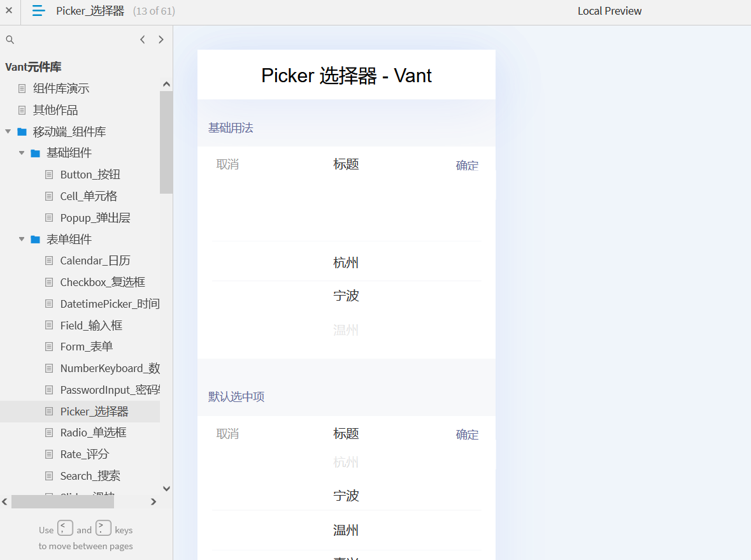Click the page icon beside Search_搜索
This screenshot has height=560, width=751.
49,476
